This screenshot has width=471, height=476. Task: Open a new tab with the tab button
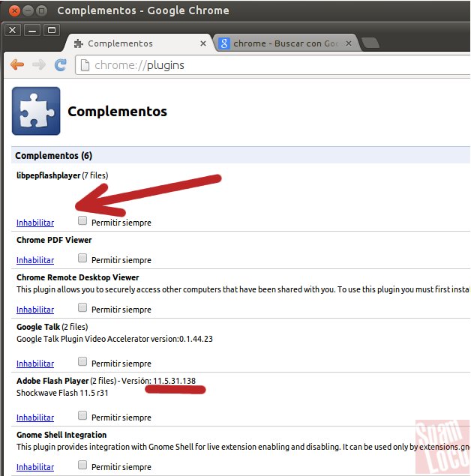[370, 43]
